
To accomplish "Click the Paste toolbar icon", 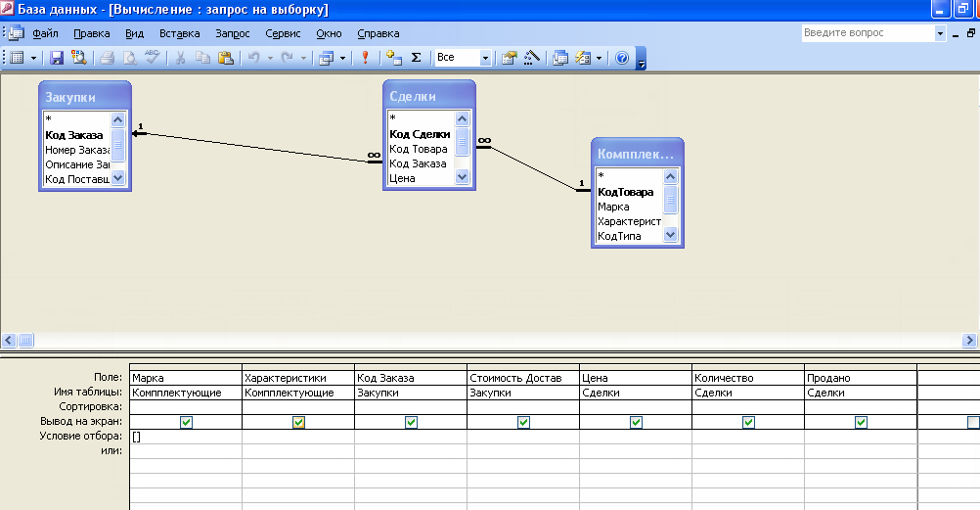I will point(224,58).
